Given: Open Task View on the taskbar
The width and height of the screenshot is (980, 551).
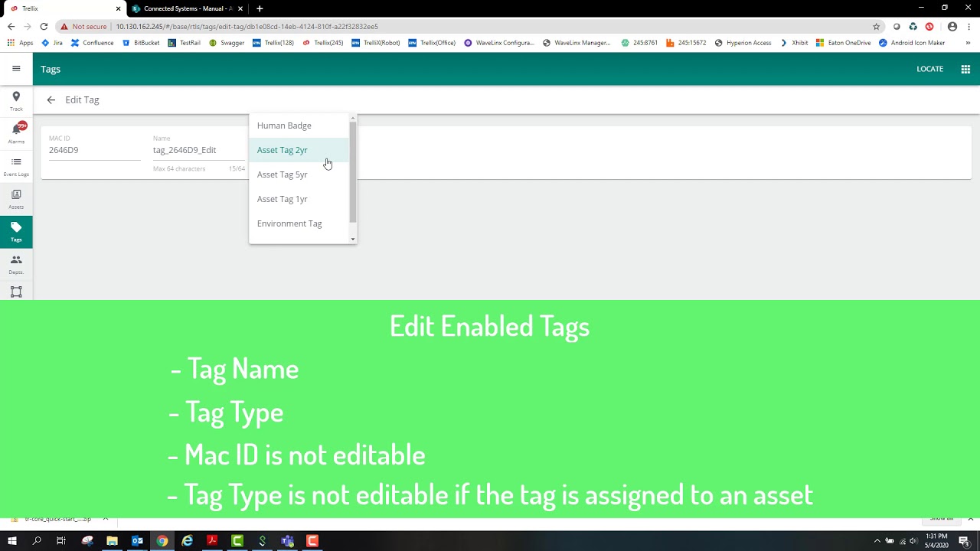Looking at the screenshot, I should pyautogui.click(x=61, y=541).
